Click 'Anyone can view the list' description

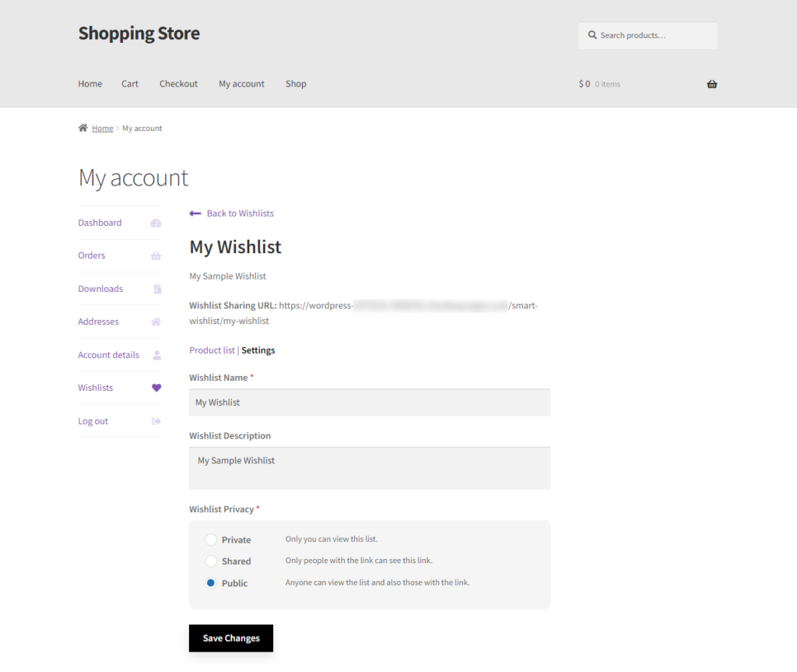pos(377,582)
